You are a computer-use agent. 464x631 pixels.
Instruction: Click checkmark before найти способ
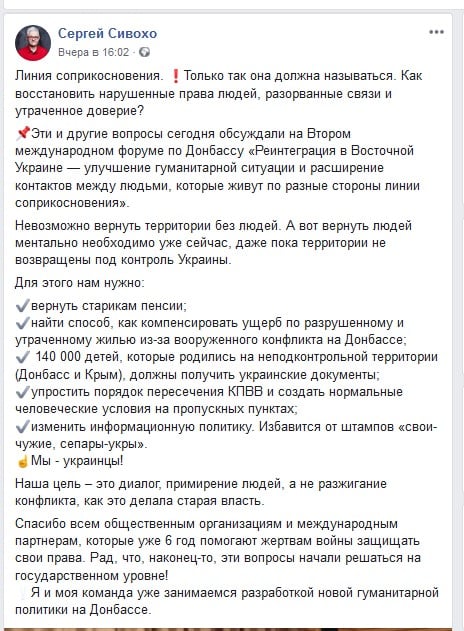point(22,323)
